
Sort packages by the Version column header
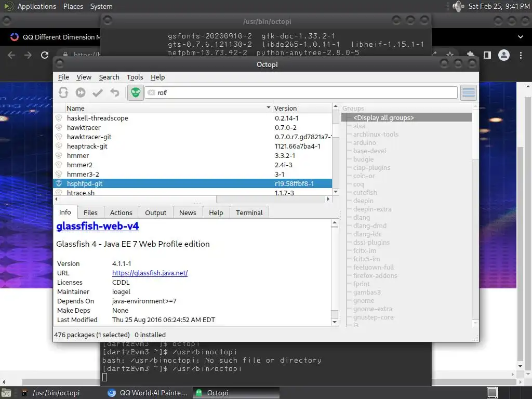tap(302, 108)
